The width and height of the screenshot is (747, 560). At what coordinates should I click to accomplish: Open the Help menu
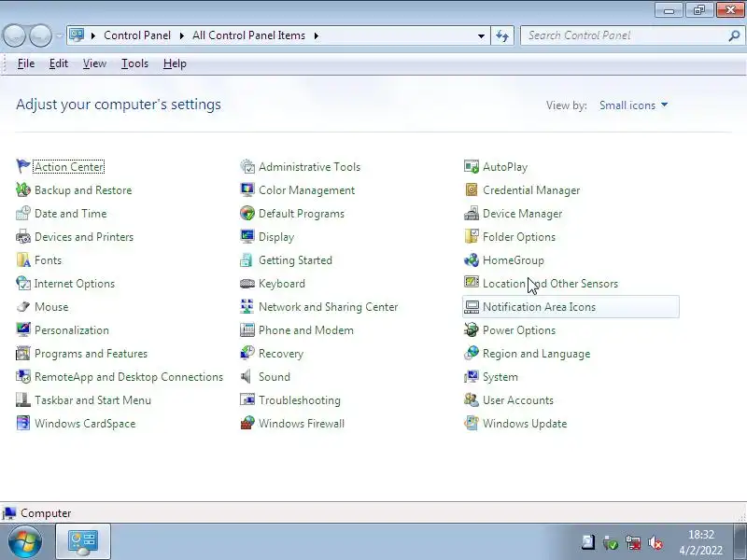(175, 63)
